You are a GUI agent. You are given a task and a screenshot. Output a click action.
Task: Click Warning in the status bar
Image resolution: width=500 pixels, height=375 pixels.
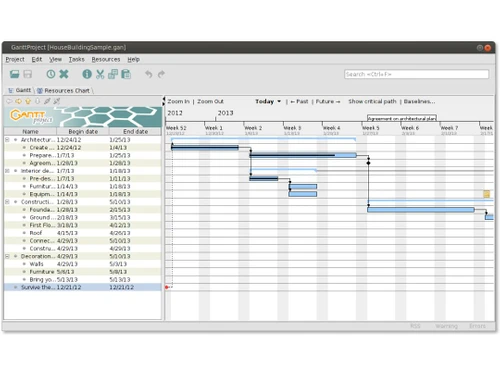(x=446, y=326)
